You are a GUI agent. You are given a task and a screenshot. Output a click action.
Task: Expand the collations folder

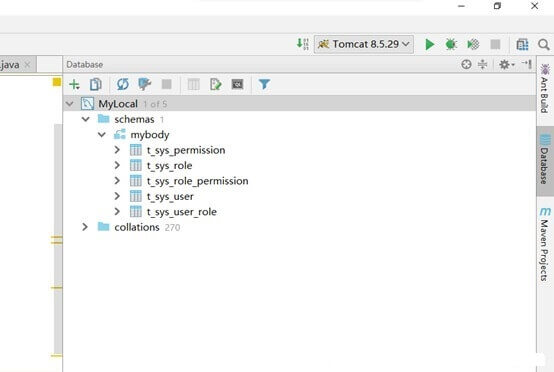pos(85,227)
